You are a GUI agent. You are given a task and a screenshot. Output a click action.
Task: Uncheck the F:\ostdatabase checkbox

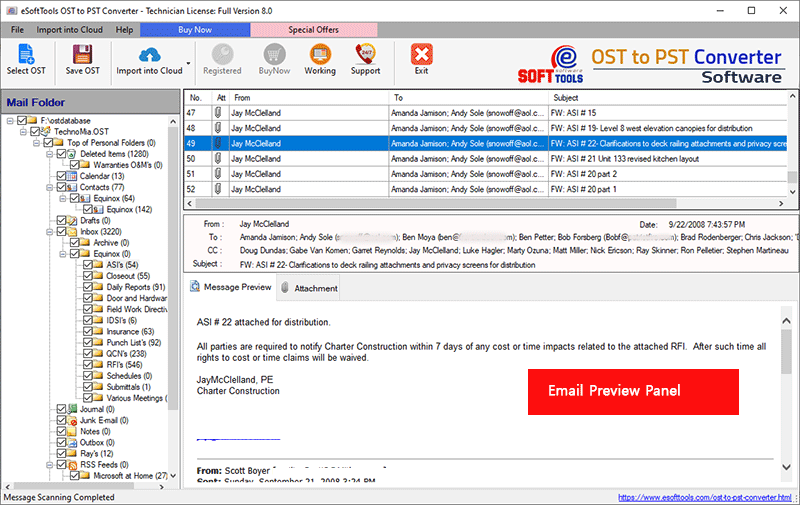[x=22, y=120]
